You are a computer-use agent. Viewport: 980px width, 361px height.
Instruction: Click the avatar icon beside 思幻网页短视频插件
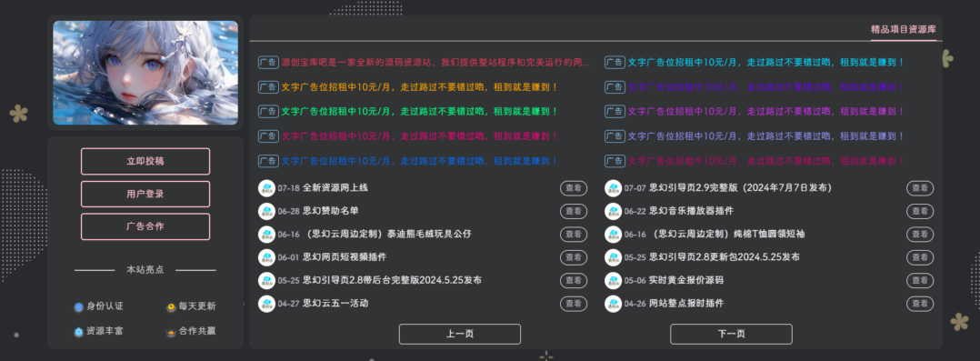[267, 257]
